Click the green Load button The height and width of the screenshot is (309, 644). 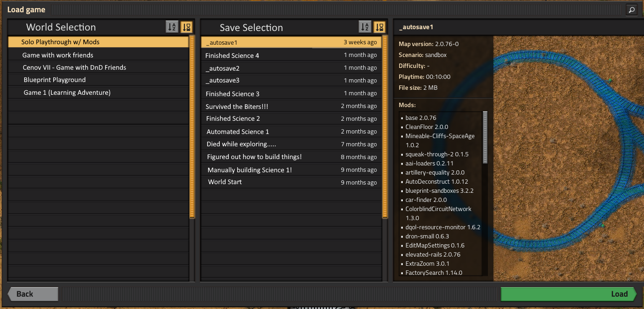[568, 294]
